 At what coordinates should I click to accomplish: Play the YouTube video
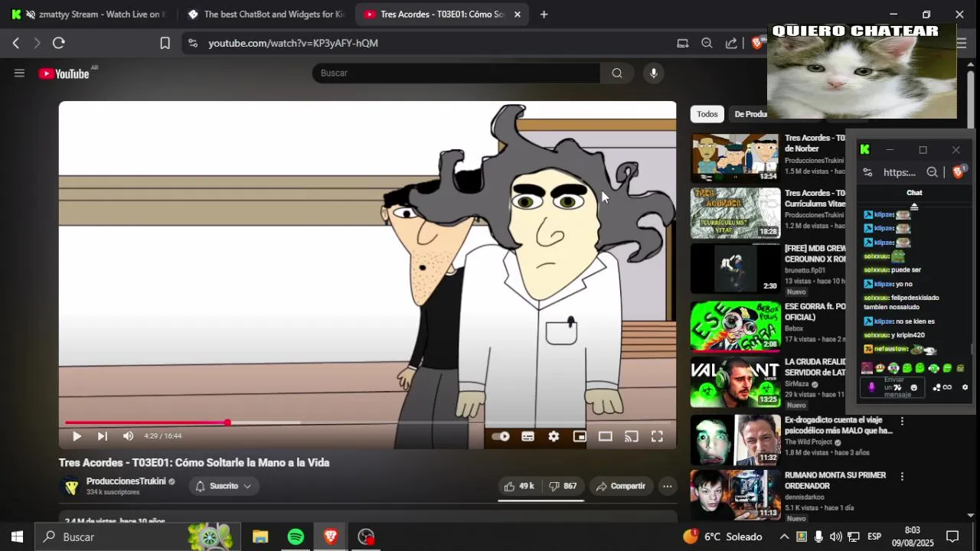(77, 436)
